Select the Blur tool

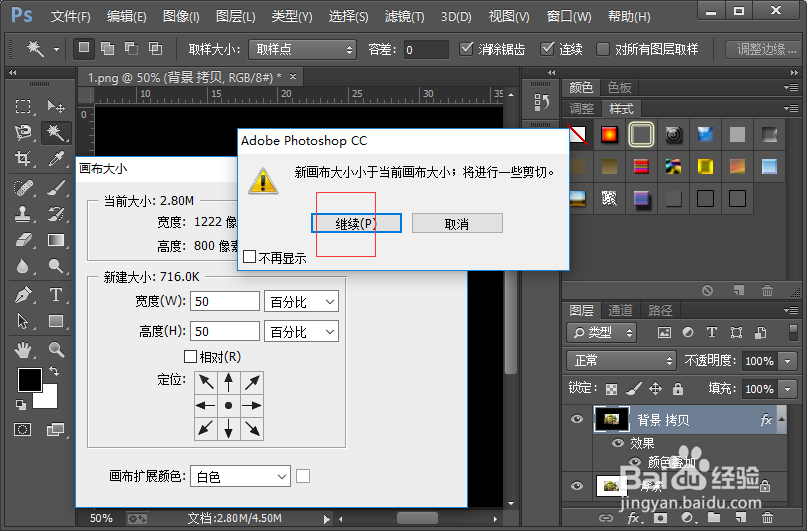point(23,267)
